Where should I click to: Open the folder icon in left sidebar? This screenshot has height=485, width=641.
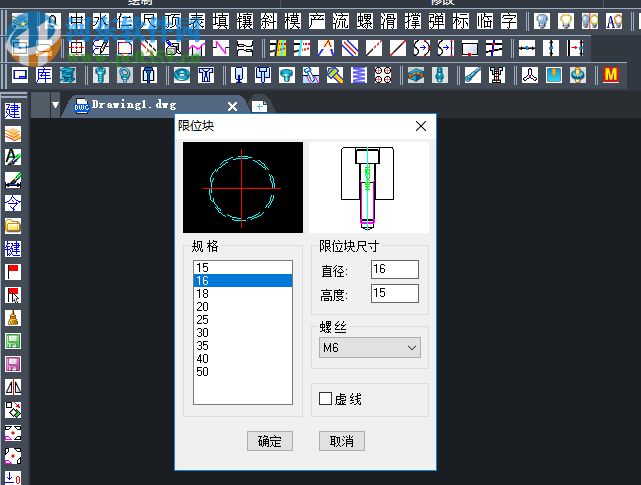13,226
